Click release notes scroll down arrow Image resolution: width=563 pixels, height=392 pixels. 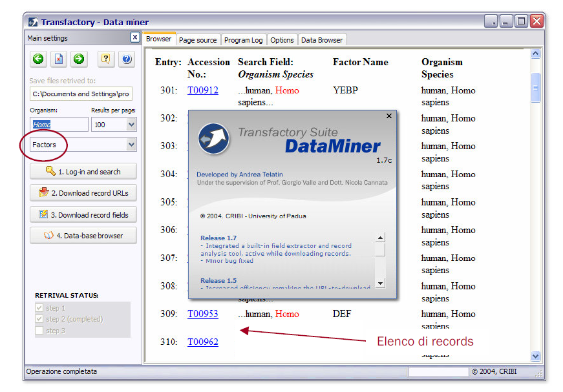(380, 283)
